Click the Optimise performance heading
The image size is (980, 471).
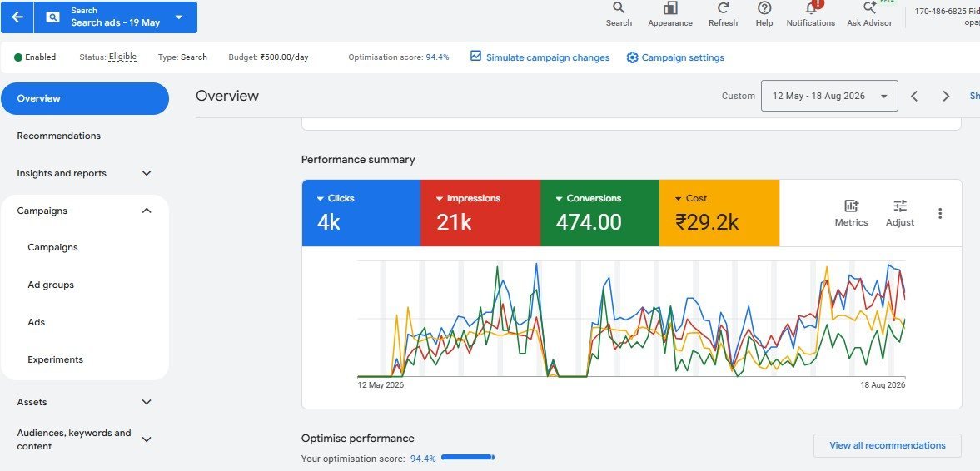tap(357, 438)
